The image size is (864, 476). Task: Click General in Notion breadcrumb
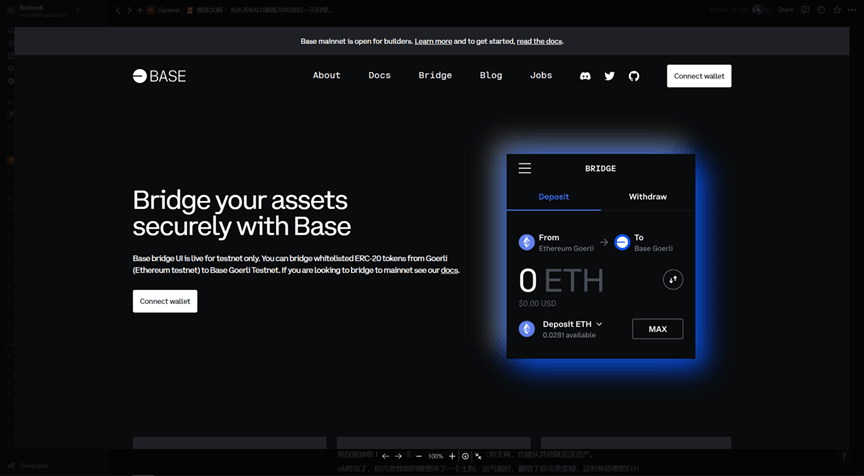click(168, 10)
